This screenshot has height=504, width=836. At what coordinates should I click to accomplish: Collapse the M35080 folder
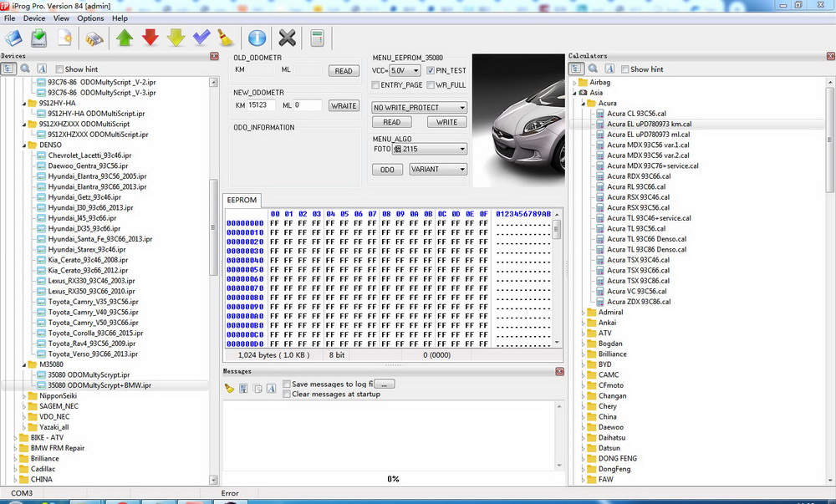point(24,364)
